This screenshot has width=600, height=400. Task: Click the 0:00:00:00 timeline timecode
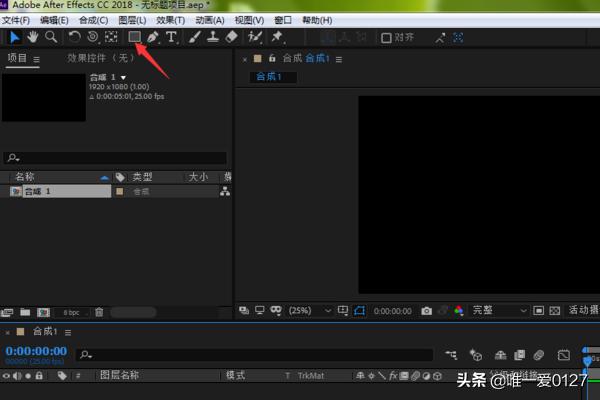click(x=36, y=351)
